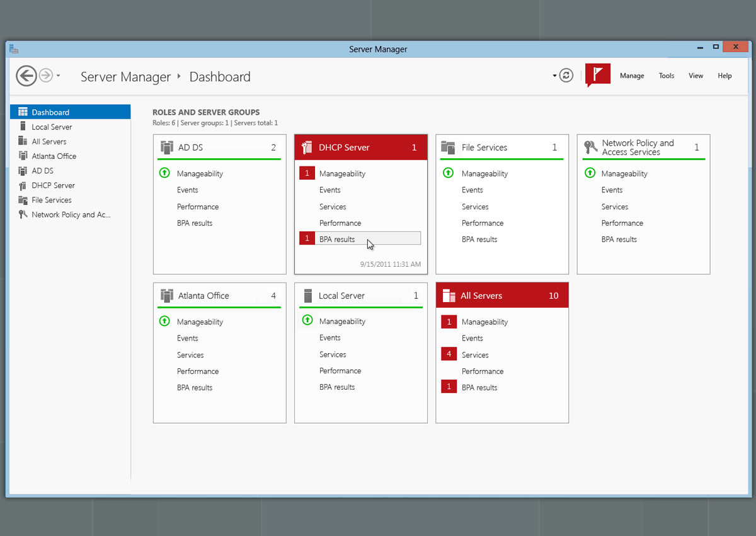The image size is (756, 536).
Task: Click the DHCP Server tile header icon
Action: [x=307, y=148]
